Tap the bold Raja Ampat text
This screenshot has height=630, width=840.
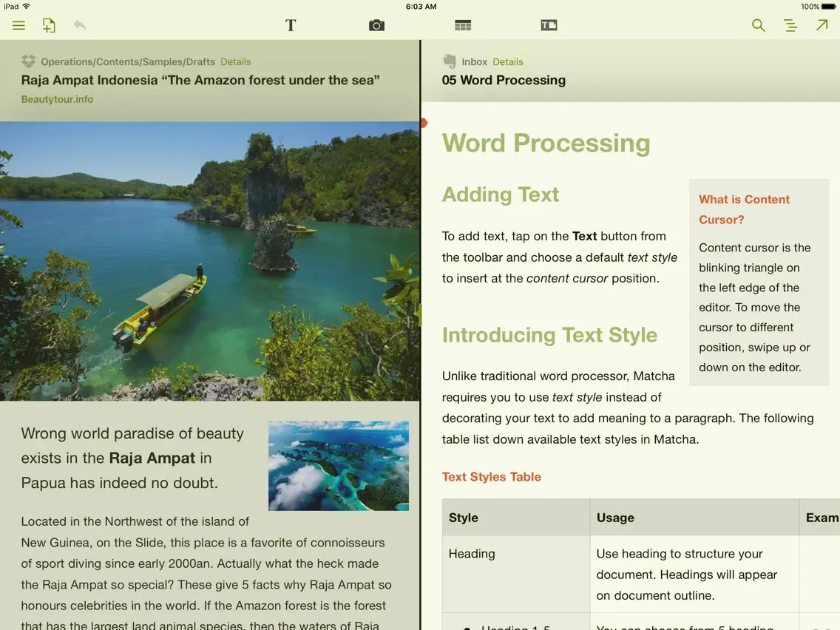(x=152, y=458)
